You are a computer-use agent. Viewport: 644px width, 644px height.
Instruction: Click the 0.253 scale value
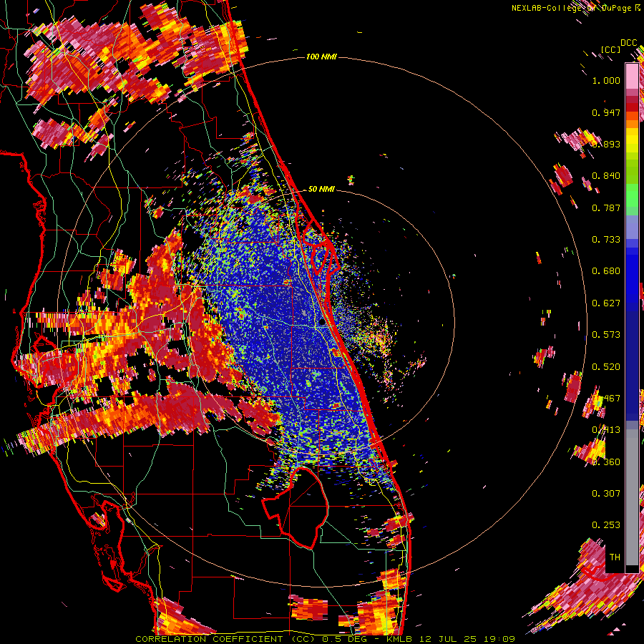pyautogui.click(x=606, y=525)
